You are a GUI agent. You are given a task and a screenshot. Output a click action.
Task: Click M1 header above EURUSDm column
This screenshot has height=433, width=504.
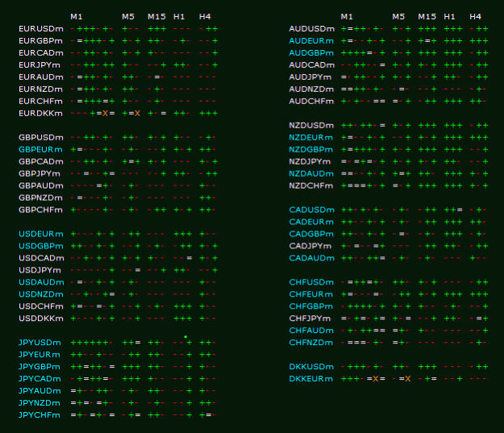[77, 17]
